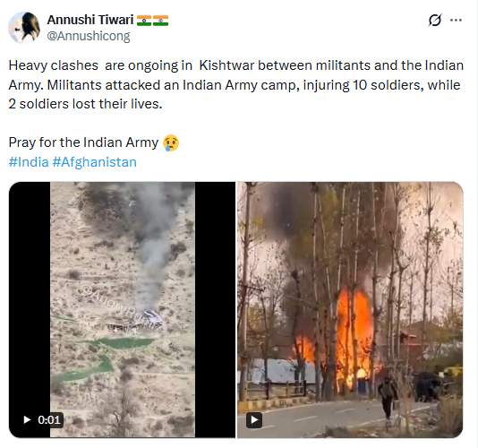Image resolution: width=478 pixels, height=448 pixels.
Task: Click the running person in right video
Action: [x=388, y=400]
